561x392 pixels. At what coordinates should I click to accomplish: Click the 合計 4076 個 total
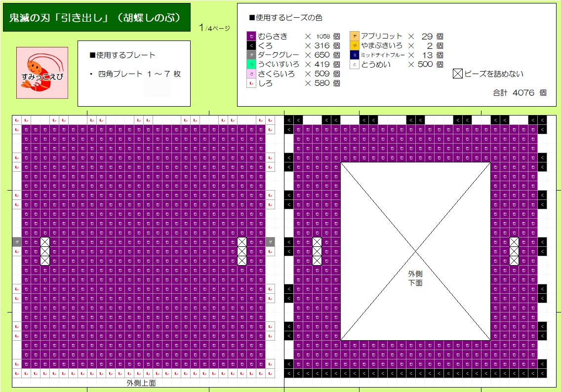(x=520, y=93)
